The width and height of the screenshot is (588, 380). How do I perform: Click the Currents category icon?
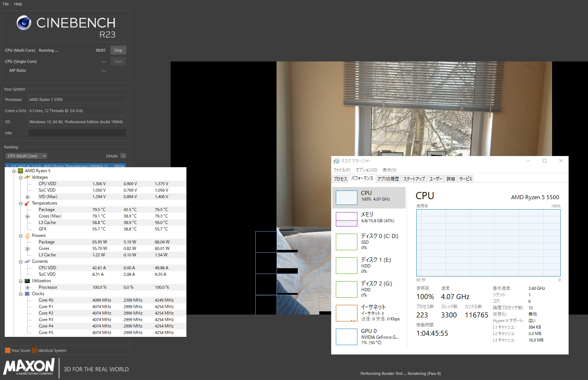(x=27, y=261)
